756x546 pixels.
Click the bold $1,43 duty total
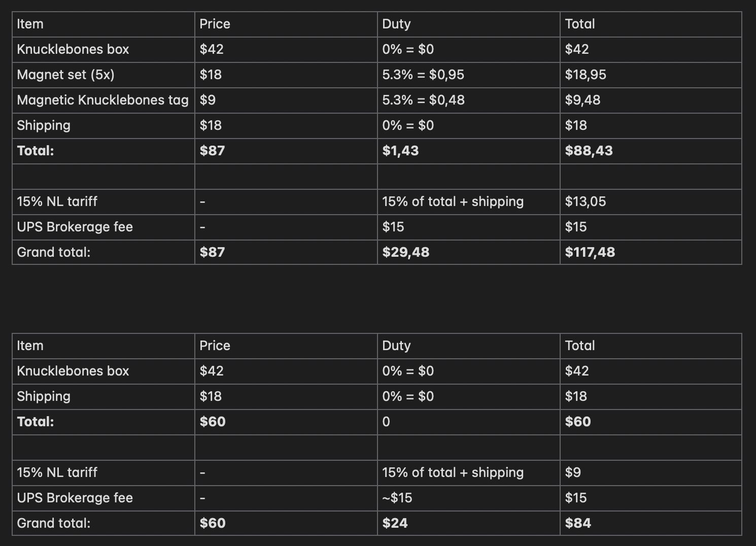tap(400, 151)
